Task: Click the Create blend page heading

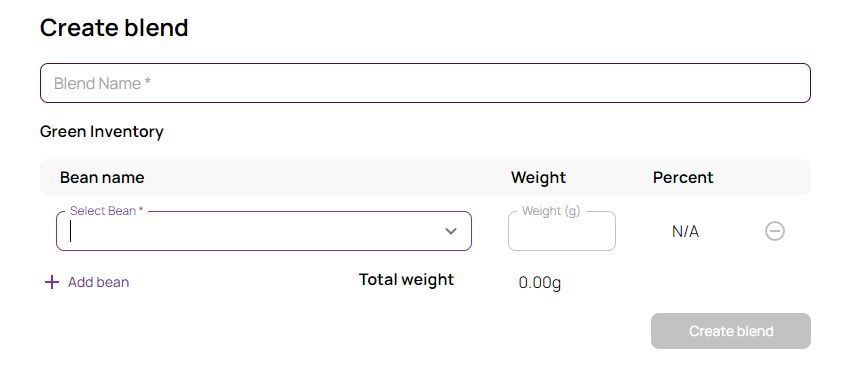Action: tap(114, 28)
